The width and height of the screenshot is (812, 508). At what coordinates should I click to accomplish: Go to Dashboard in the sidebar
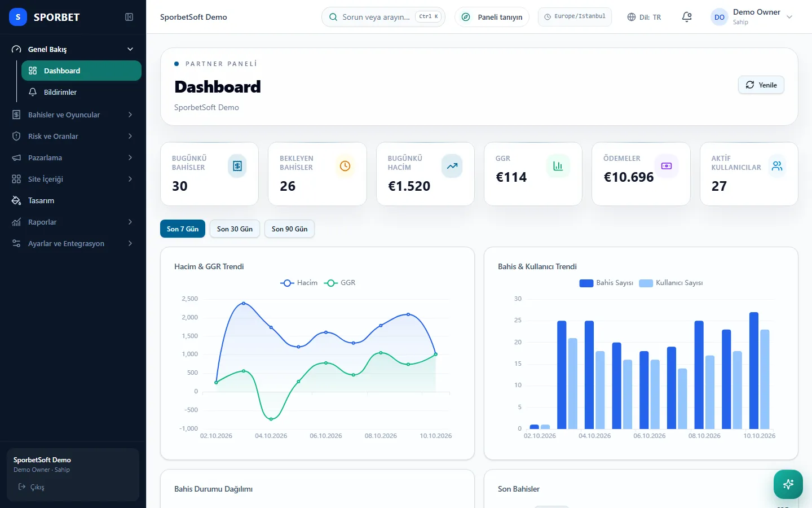81,71
